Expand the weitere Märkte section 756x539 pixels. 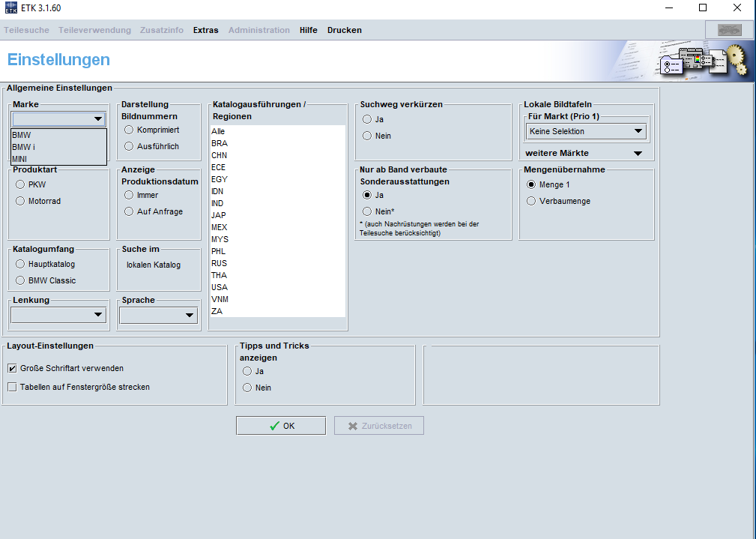[x=638, y=154]
